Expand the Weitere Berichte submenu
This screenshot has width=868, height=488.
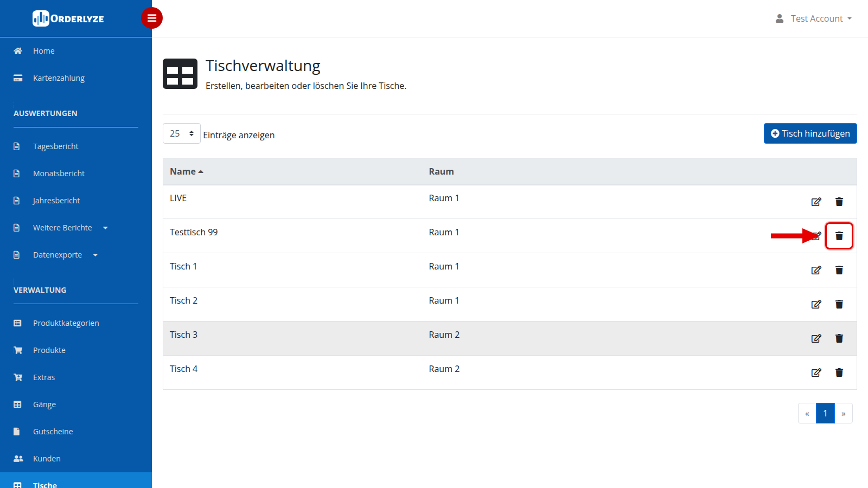(71, 228)
